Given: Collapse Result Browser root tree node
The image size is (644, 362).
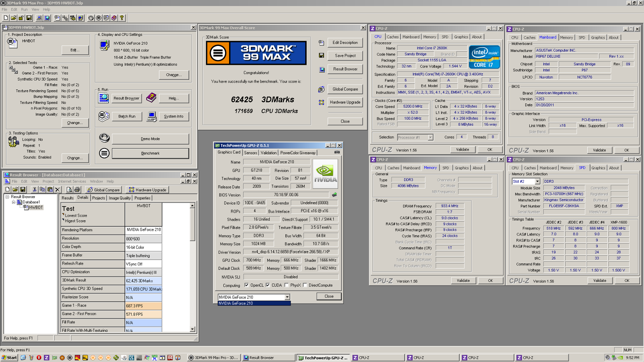Looking at the screenshot, I should [7, 197].
